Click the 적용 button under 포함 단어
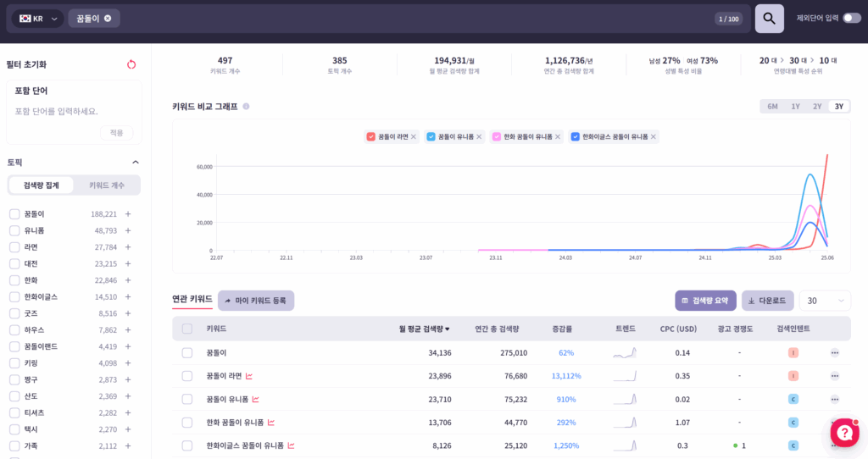 pyautogui.click(x=116, y=133)
